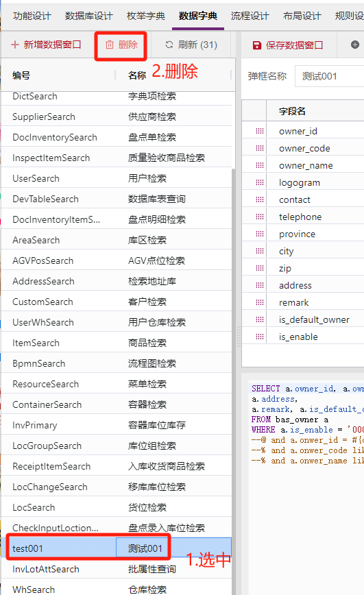Click the drag handle icon for owner_id
Image resolution: width=364 pixels, height=595 pixels.
pos(260,131)
